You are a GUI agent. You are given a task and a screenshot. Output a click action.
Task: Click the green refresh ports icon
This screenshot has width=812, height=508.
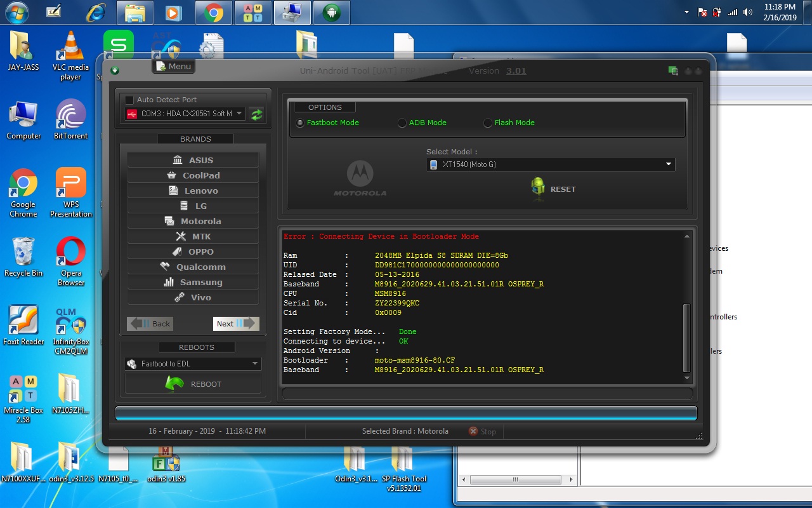257,114
